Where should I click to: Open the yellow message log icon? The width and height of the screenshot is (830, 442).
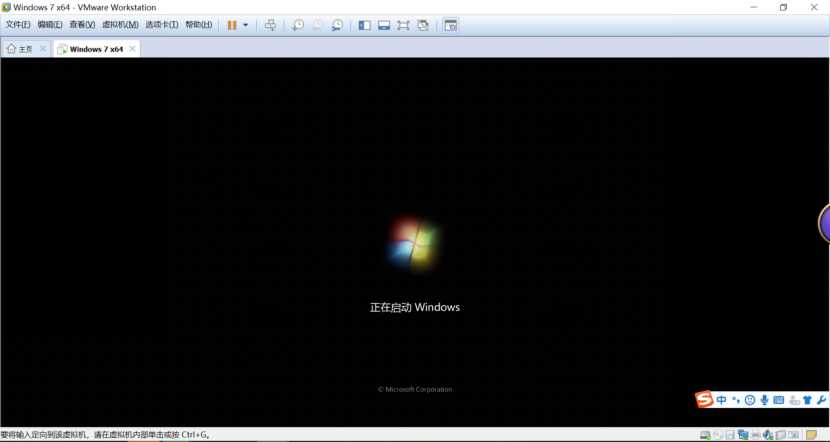811,435
